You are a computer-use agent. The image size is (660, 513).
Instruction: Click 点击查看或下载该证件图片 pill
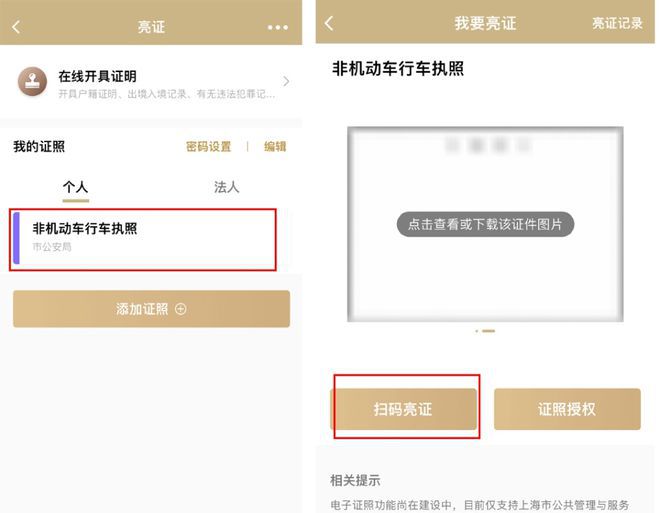485,224
